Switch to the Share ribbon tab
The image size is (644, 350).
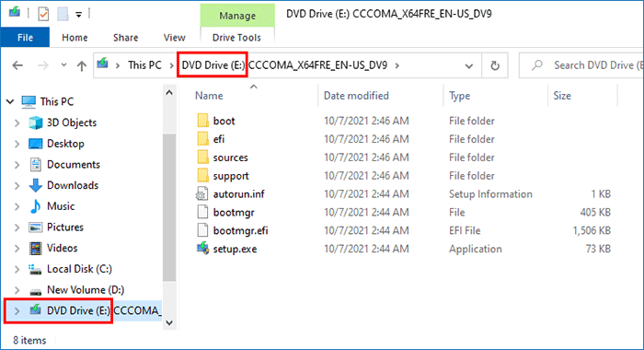[126, 38]
